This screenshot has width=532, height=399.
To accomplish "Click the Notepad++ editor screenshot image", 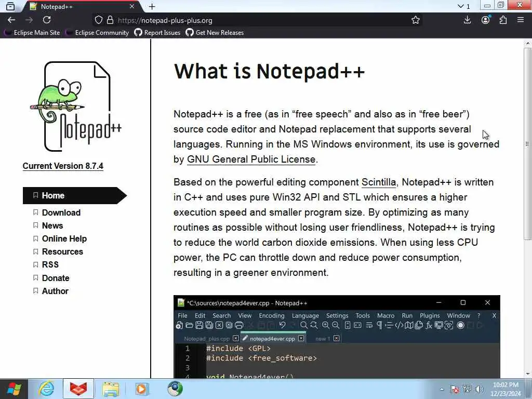I will [x=337, y=337].
